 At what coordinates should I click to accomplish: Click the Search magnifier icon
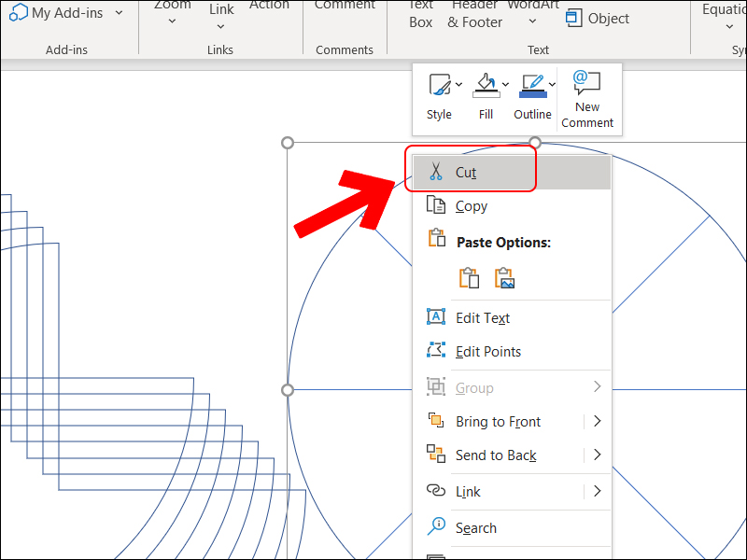435,527
